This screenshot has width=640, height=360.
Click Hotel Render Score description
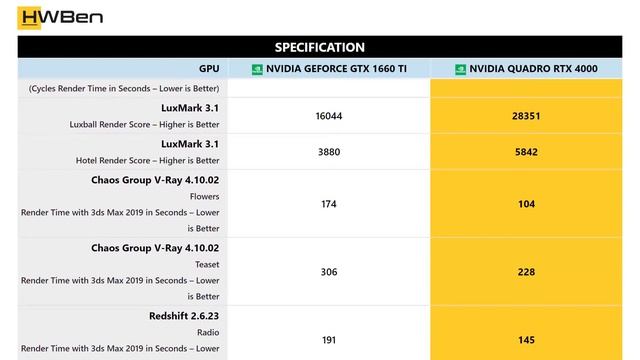[147, 160]
